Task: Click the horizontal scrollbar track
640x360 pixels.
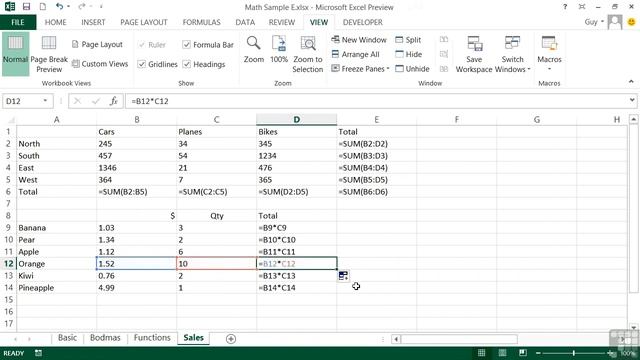Action: coord(459,339)
